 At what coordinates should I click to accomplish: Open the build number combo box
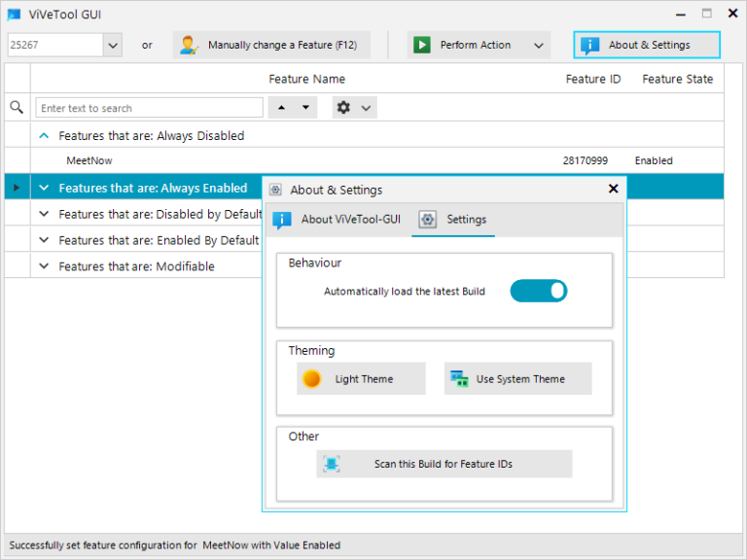[x=112, y=45]
